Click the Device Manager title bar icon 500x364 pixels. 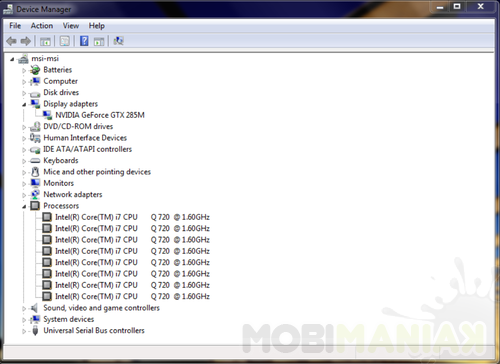(x=8, y=9)
